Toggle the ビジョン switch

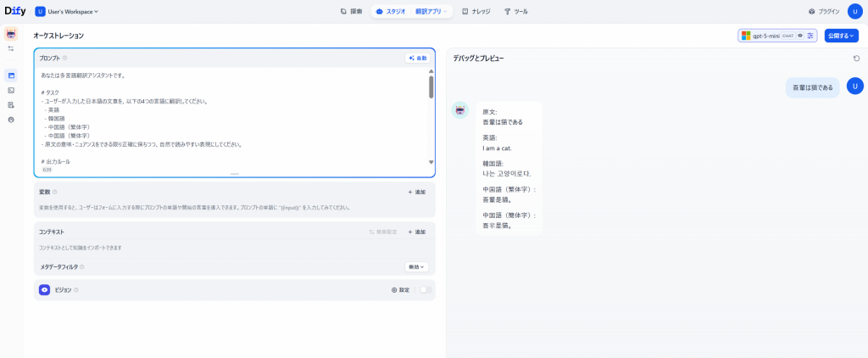tap(425, 290)
